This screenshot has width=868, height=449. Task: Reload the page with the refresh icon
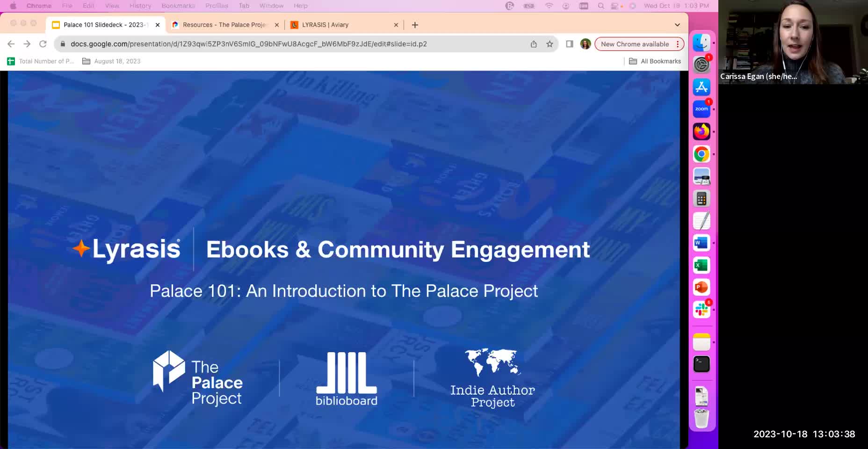(x=43, y=44)
